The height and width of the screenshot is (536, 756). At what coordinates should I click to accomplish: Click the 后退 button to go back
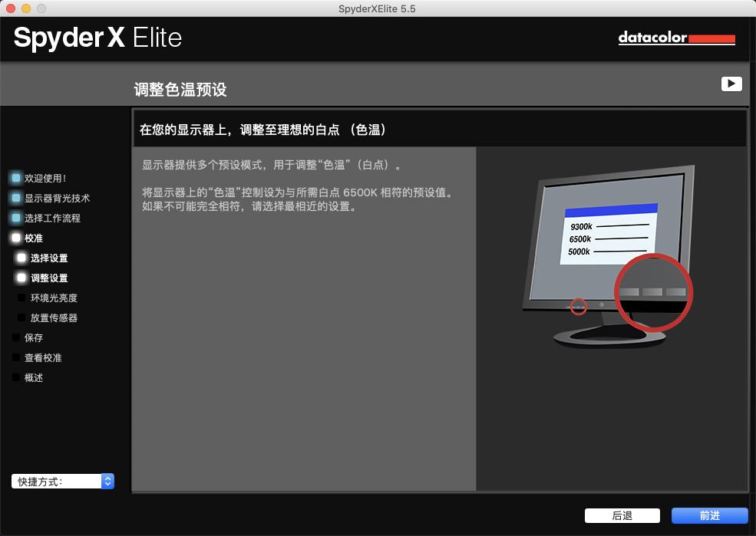click(x=622, y=515)
